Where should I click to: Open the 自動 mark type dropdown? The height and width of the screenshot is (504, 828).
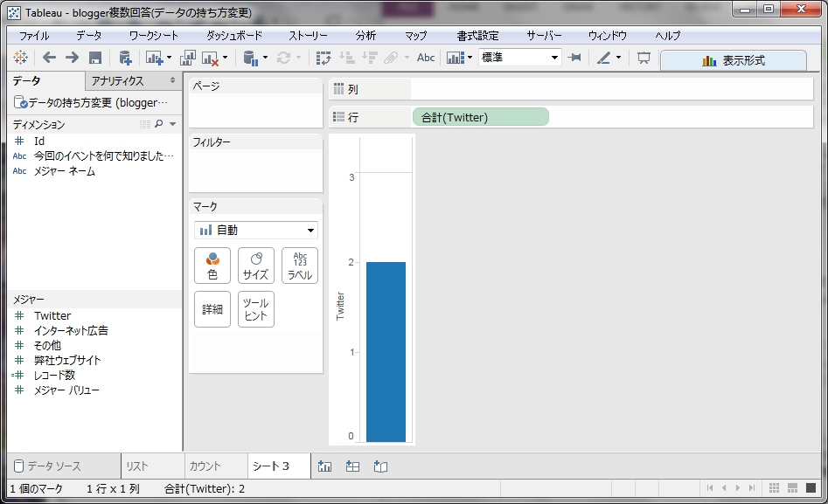pyautogui.click(x=256, y=230)
